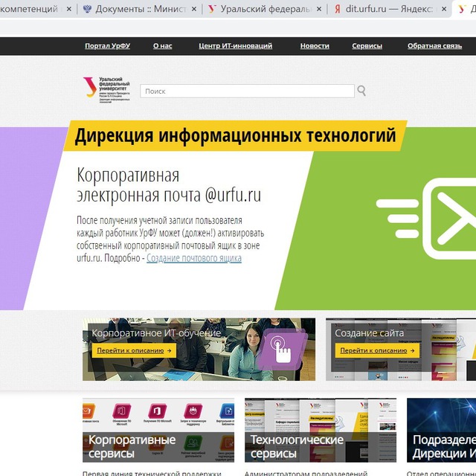This screenshot has width=476, height=476.
Task: Follow the Создание почтового ящика link
Action: (x=194, y=258)
